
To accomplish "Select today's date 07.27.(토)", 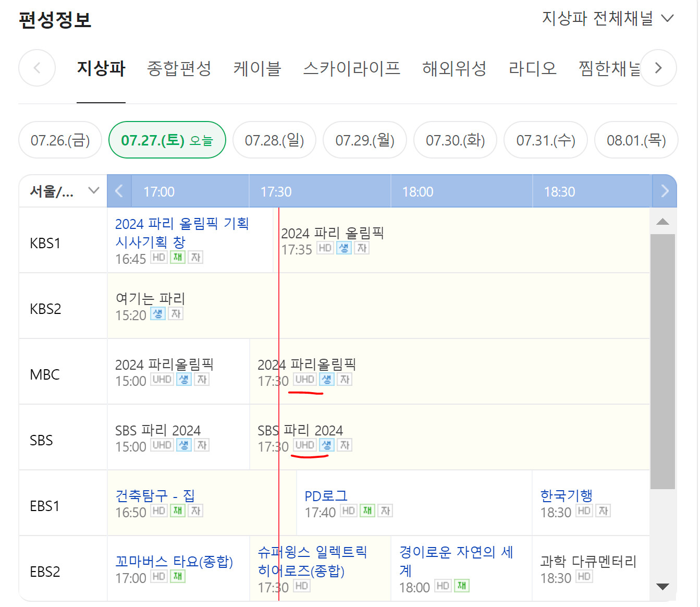I will tap(167, 140).
